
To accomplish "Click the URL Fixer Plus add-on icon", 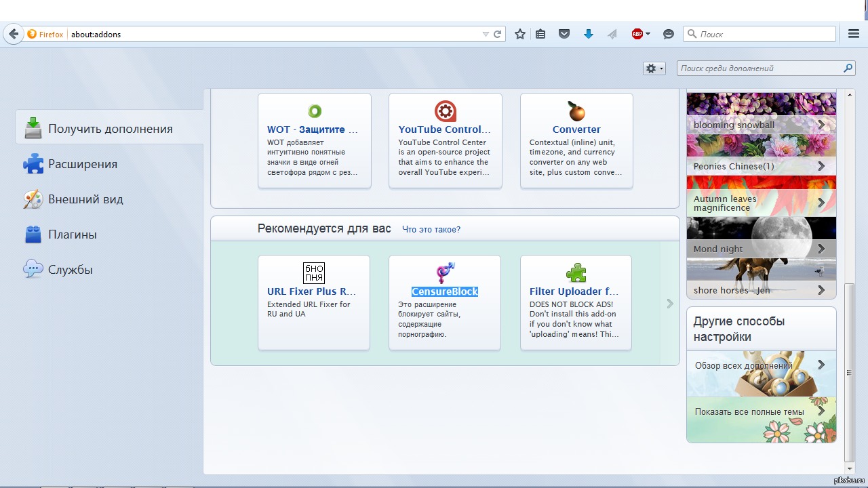I will point(314,273).
